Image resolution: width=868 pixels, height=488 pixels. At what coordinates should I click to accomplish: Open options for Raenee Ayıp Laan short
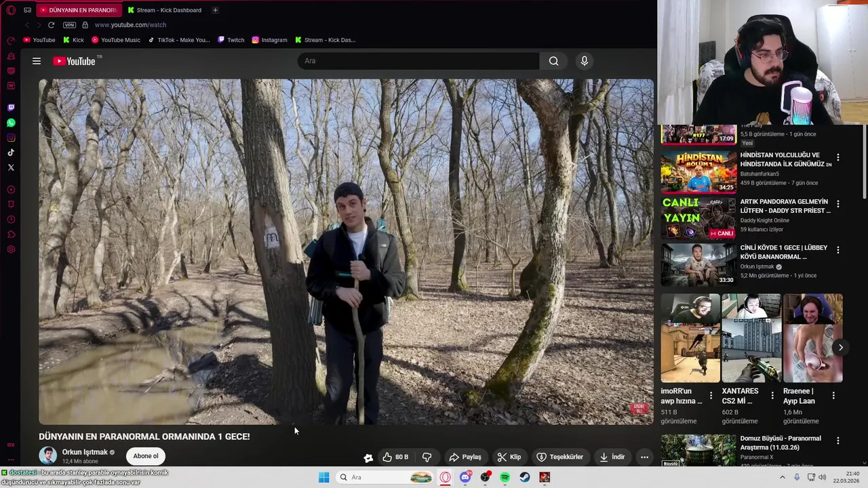point(833,395)
